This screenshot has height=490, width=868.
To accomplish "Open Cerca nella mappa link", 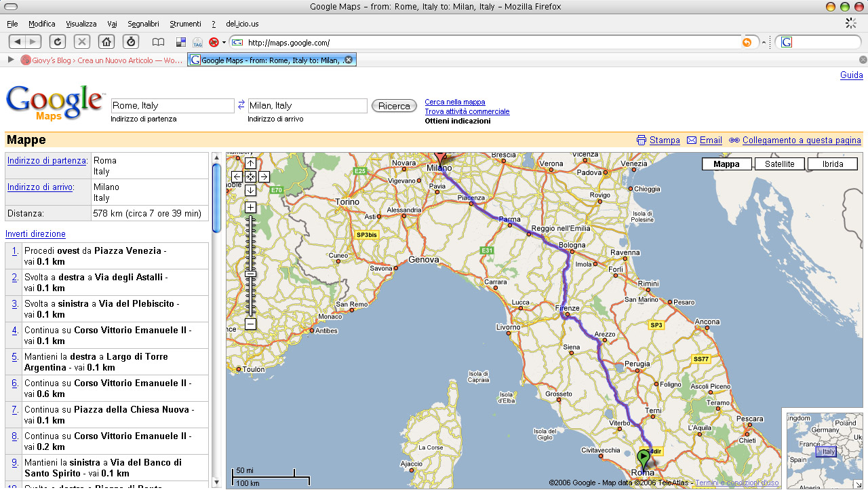I will [x=455, y=102].
